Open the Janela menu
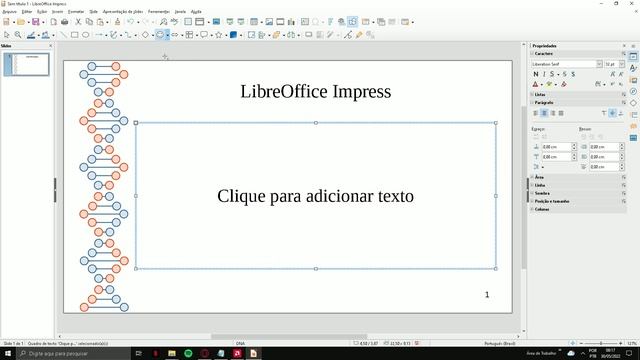The image size is (640, 360). pyautogui.click(x=180, y=12)
